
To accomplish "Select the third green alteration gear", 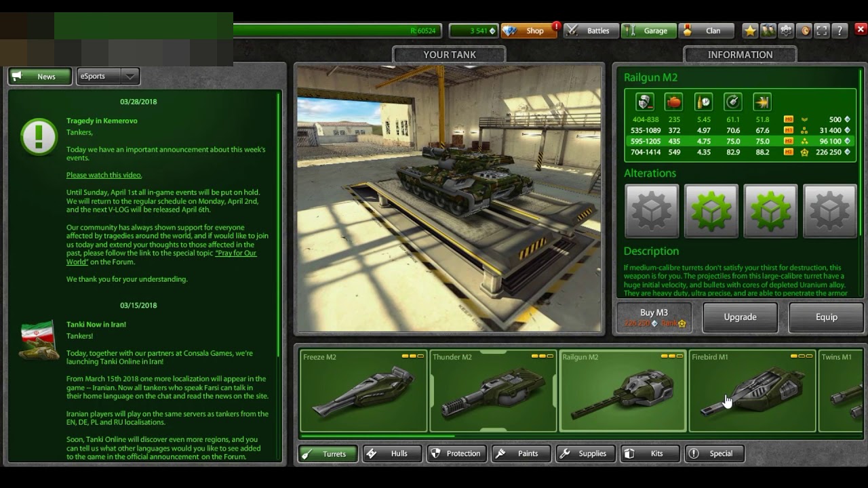I will [x=771, y=211].
